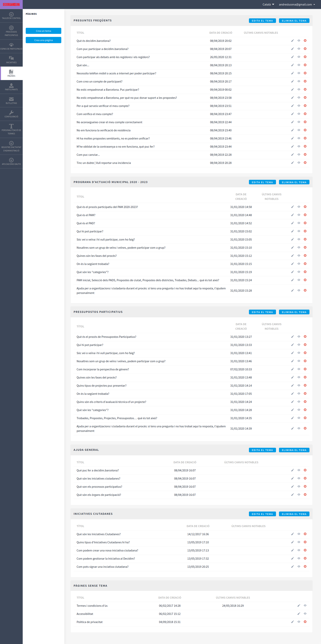321x644 pixels.
Task: Delete 'Quins tipus de projectes puc presentar?' page
Action: pyautogui.click(x=305, y=385)
